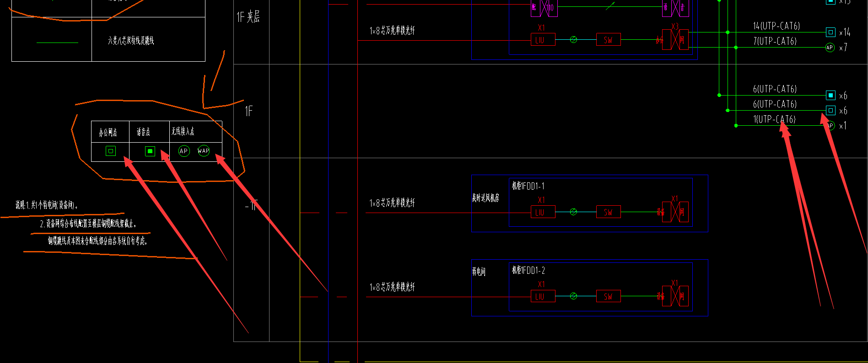
Task: Select the AP circle symbol beside x7
Action: click(830, 48)
